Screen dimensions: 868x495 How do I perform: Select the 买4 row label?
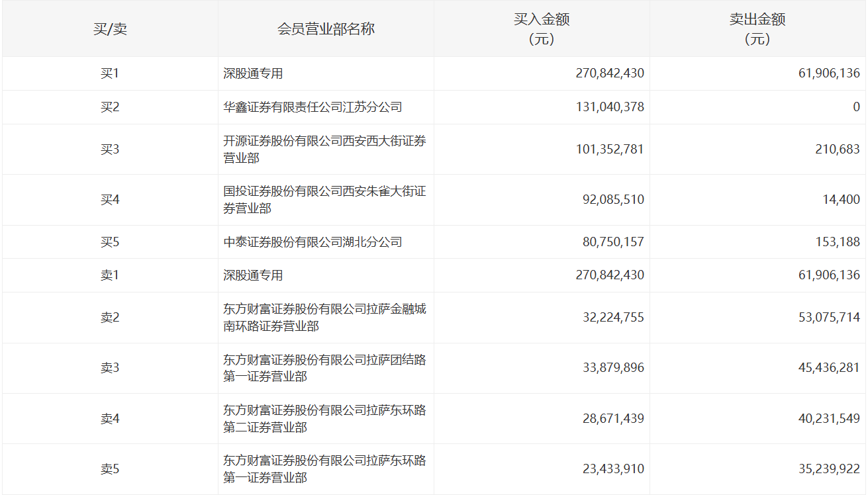coord(110,200)
